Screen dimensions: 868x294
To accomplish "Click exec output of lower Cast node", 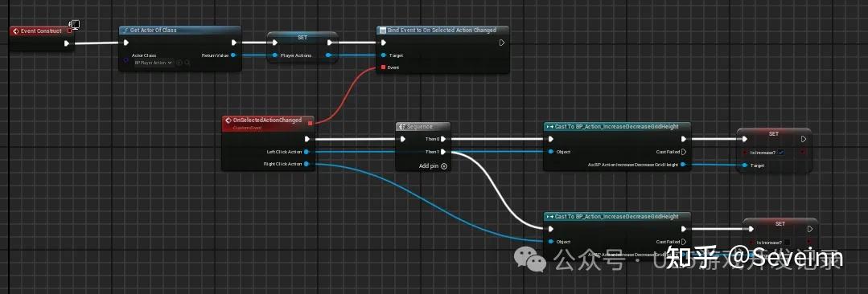I will tap(684, 229).
